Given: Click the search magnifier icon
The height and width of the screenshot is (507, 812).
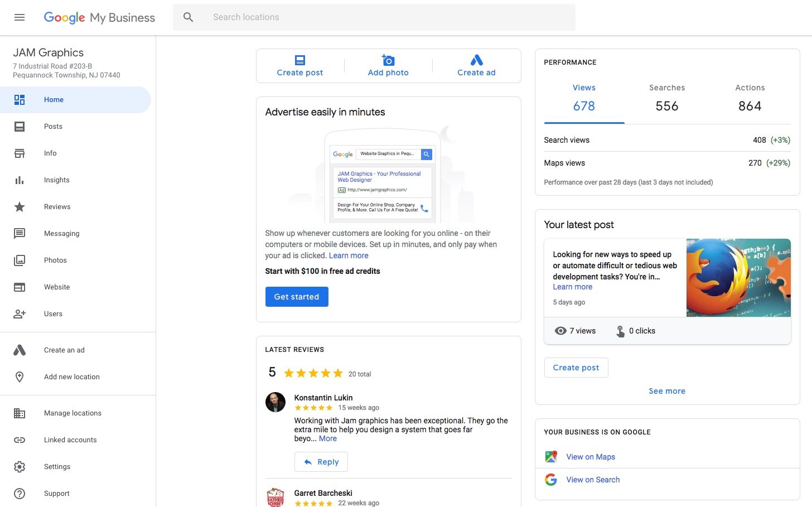Looking at the screenshot, I should coord(188,17).
